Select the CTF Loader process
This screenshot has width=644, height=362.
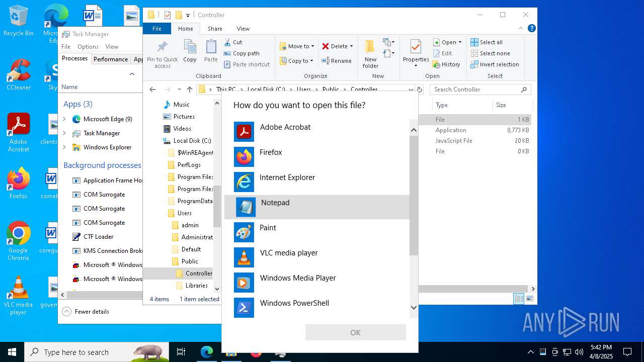[x=98, y=237]
